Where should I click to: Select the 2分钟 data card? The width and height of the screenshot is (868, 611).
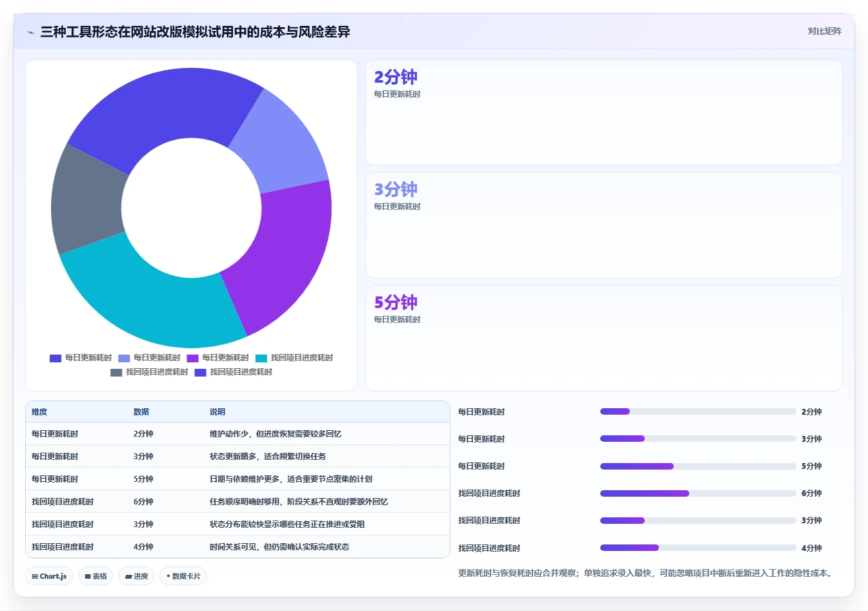603,112
